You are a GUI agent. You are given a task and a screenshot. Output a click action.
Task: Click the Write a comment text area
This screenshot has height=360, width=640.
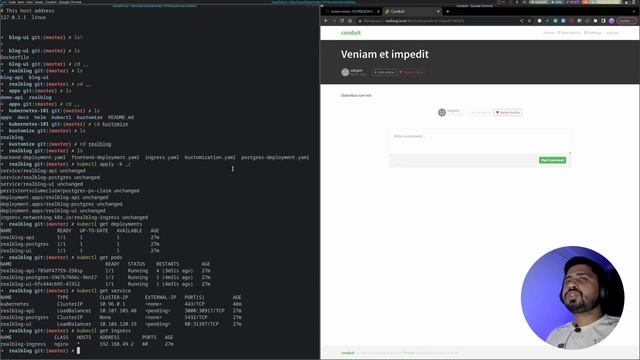coord(480,141)
